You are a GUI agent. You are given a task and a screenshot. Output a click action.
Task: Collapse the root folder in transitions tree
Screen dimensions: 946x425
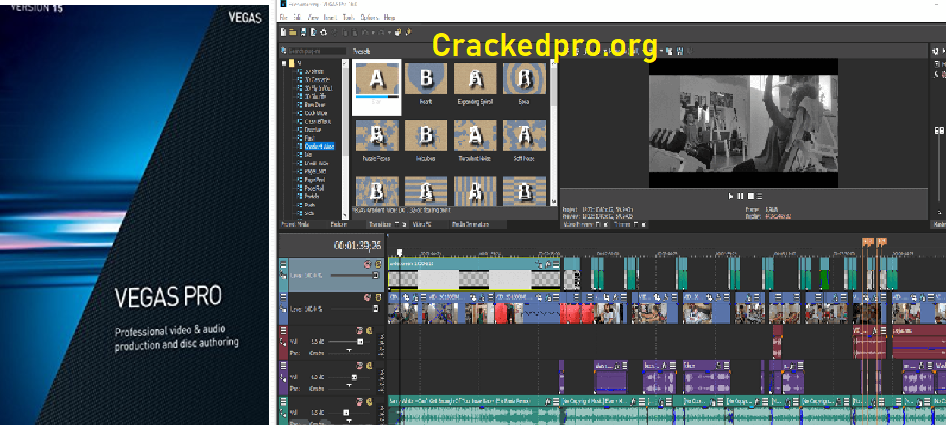click(x=284, y=63)
